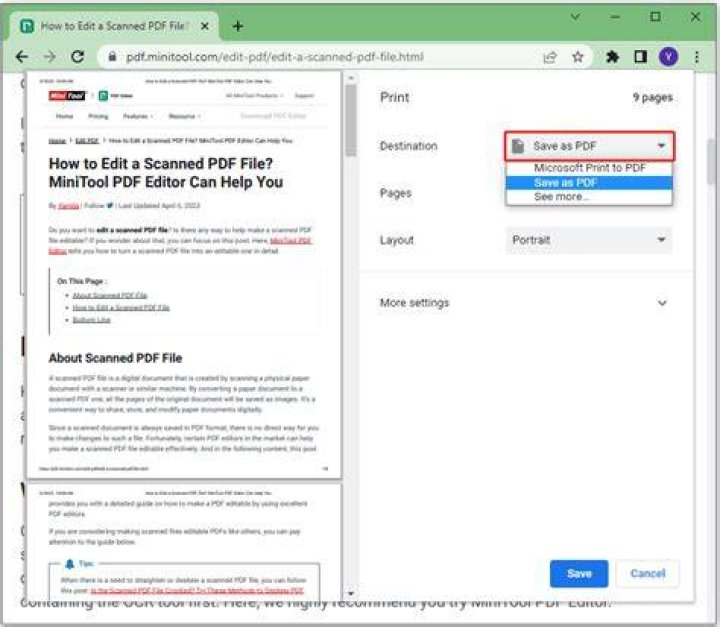Click the preview scrollbar down arrow
Image resolution: width=720 pixels, height=627 pixels.
351,593
